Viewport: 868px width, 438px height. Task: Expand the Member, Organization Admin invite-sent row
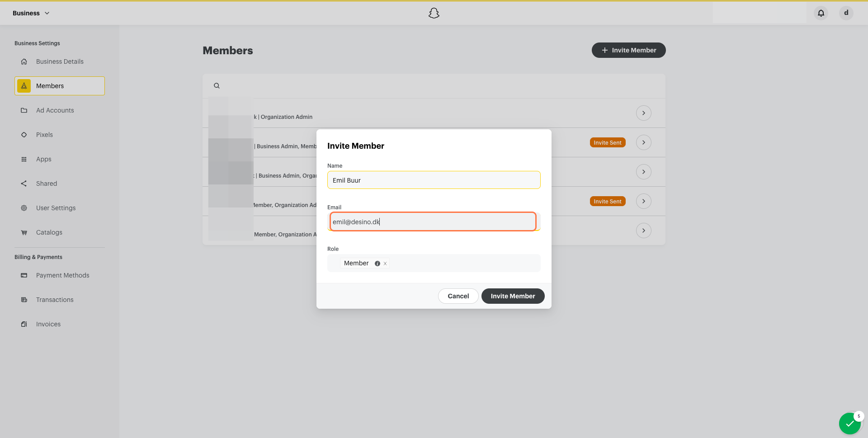pyautogui.click(x=644, y=201)
